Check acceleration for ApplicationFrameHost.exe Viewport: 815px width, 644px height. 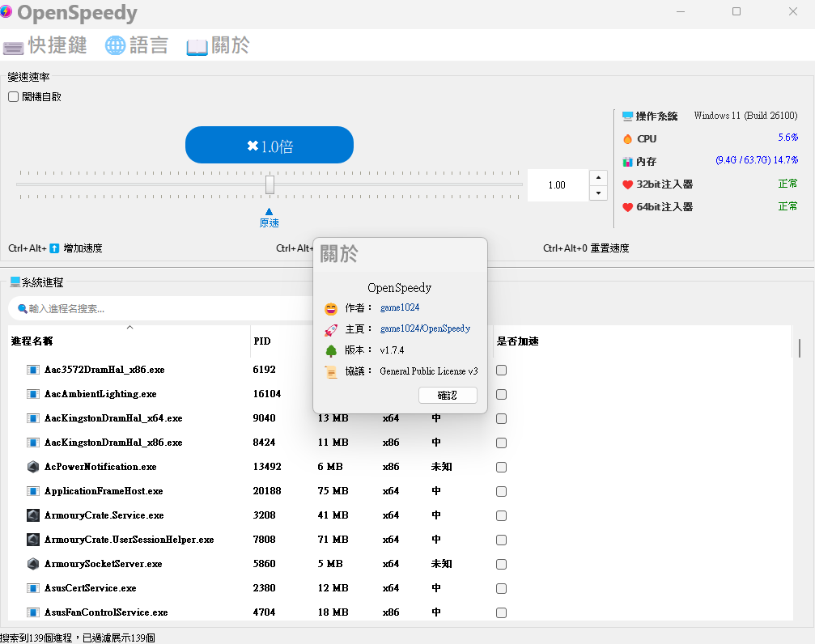click(x=501, y=491)
